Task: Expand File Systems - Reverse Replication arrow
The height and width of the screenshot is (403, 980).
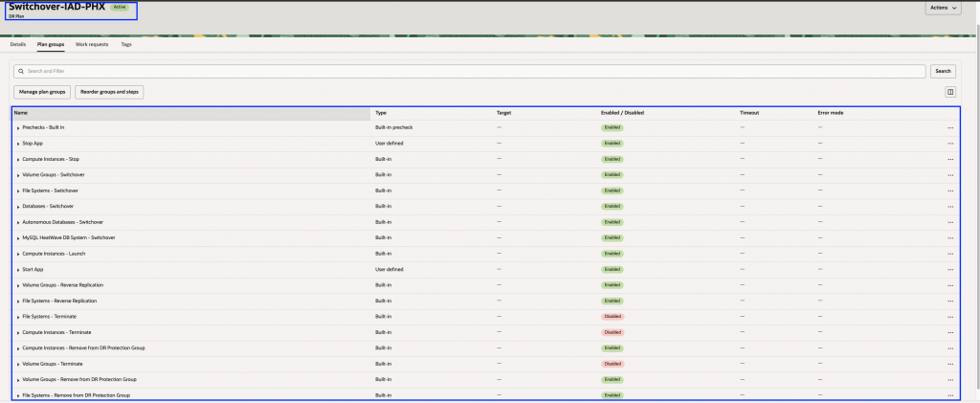Action: click(x=18, y=302)
